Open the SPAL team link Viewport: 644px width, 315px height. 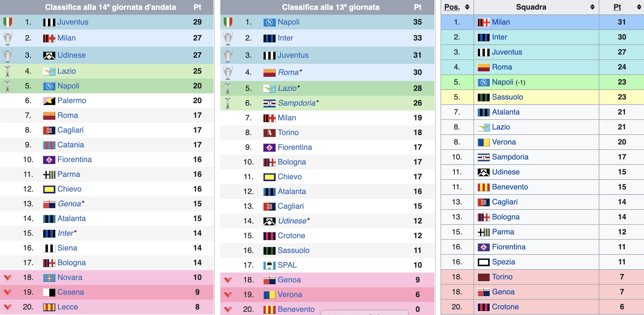287,265
